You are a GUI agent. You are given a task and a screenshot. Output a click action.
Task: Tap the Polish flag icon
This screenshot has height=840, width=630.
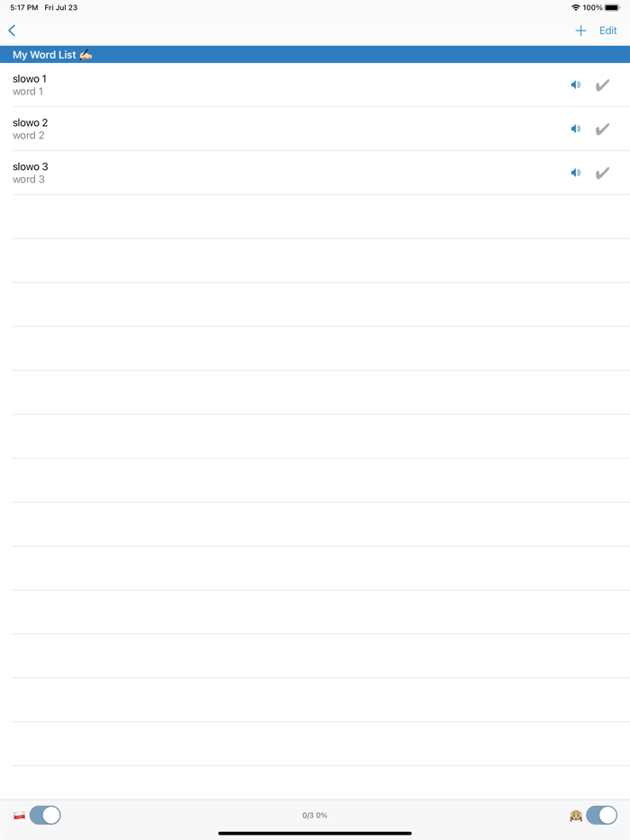coord(19,815)
